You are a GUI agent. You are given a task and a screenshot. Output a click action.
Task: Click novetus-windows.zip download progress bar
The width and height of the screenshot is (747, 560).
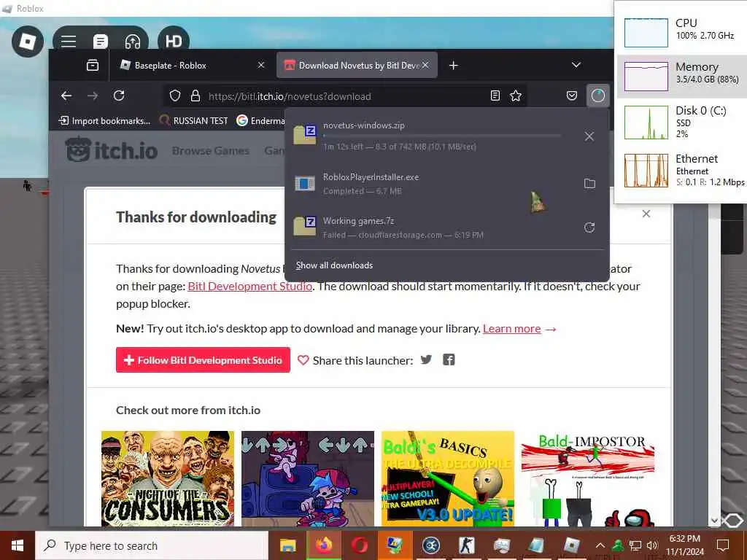[441, 136]
